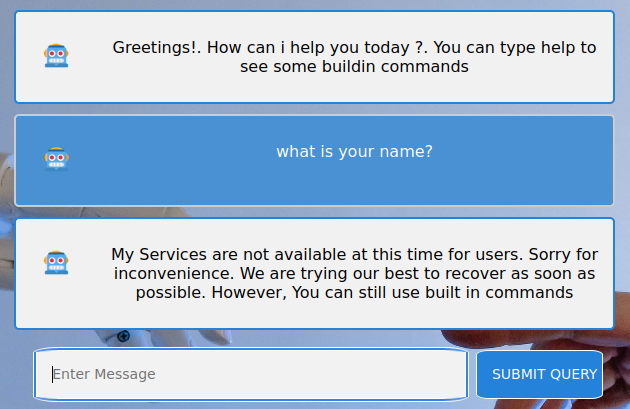Click the robot avatar beside 'what is your name?'

(56, 159)
